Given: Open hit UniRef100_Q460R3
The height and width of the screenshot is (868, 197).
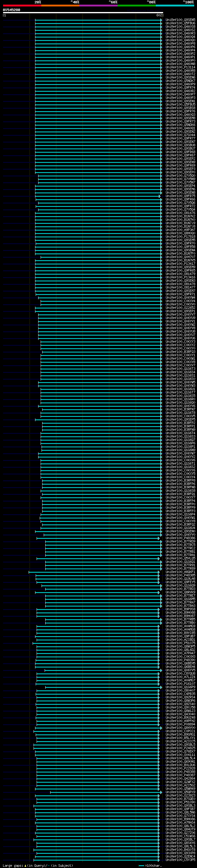Looking at the screenshot, I should [180, 33].
